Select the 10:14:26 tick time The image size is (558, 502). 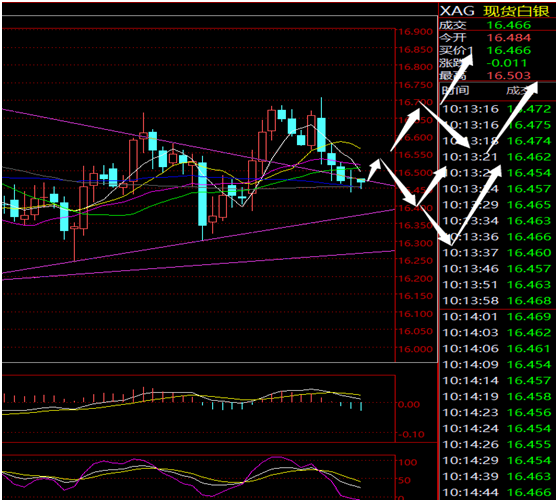pos(470,445)
